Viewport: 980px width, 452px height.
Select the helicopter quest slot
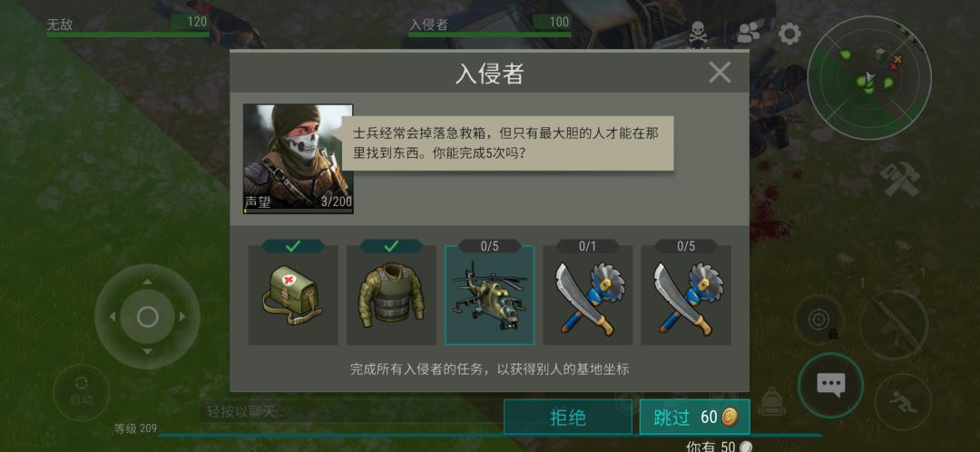click(489, 294)
